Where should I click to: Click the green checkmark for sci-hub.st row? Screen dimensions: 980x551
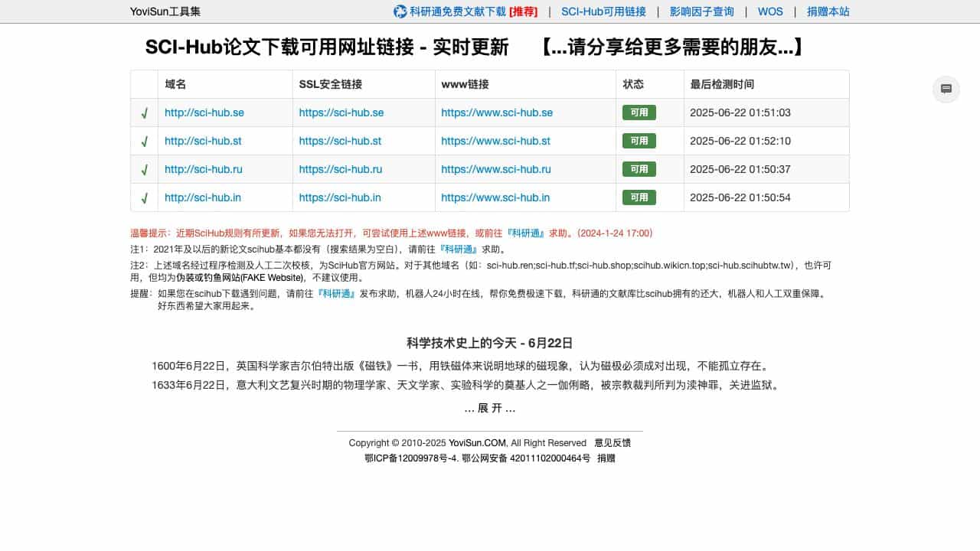tap(144, 142)
